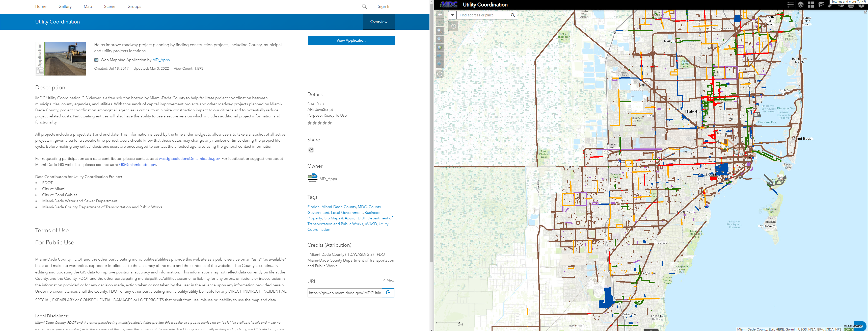The height and width of the screenshot is (331, 868).
Task: Toggle the Time Slider clock widget
Action: pyautogui.click(x=453, y=26)
